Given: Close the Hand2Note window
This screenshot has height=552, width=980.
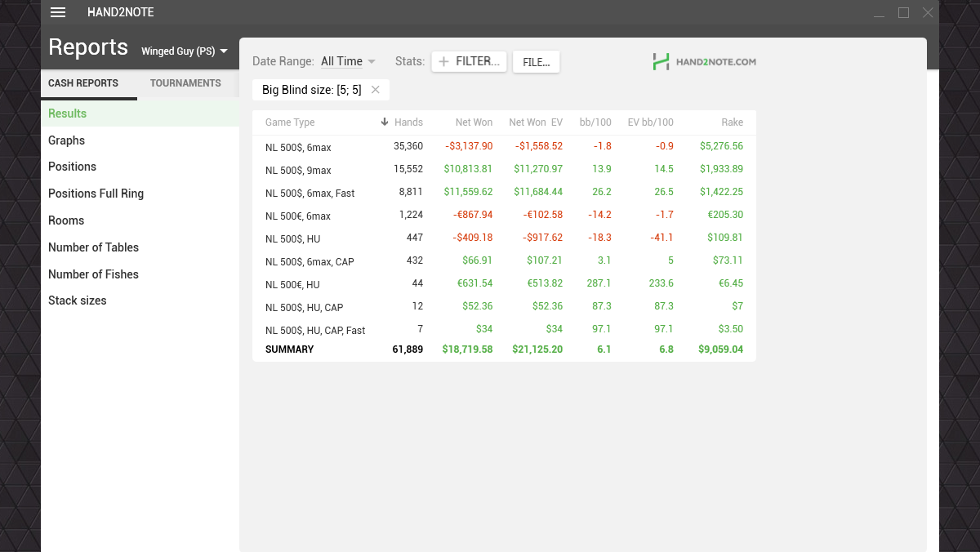Looking at the screenshot, I should tap(928, 12).
